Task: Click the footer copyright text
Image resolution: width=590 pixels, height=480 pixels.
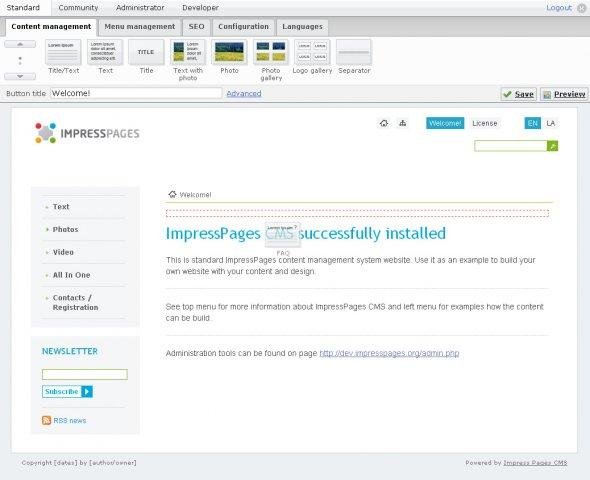Action: 79,463
